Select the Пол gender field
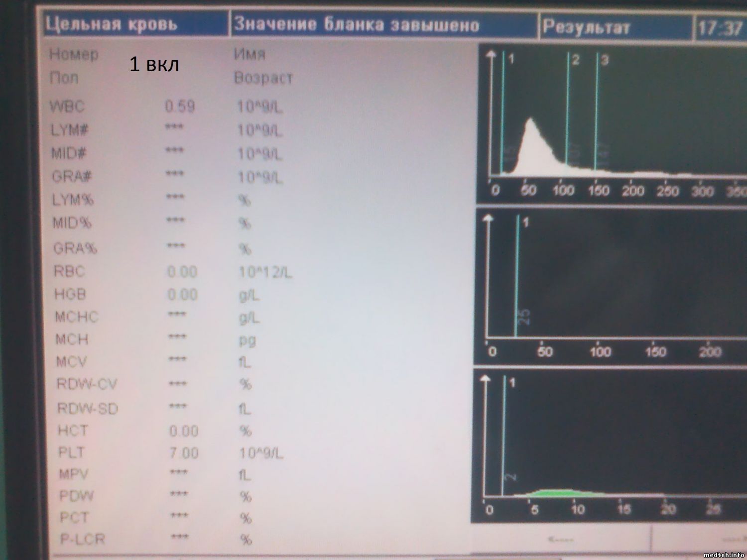Screen dimensions: 747x560 (x=64, y=78)
